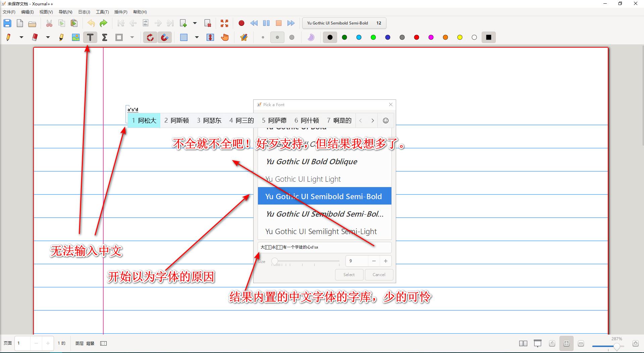Click the Undo arrow icon

[x=91, y=23]
